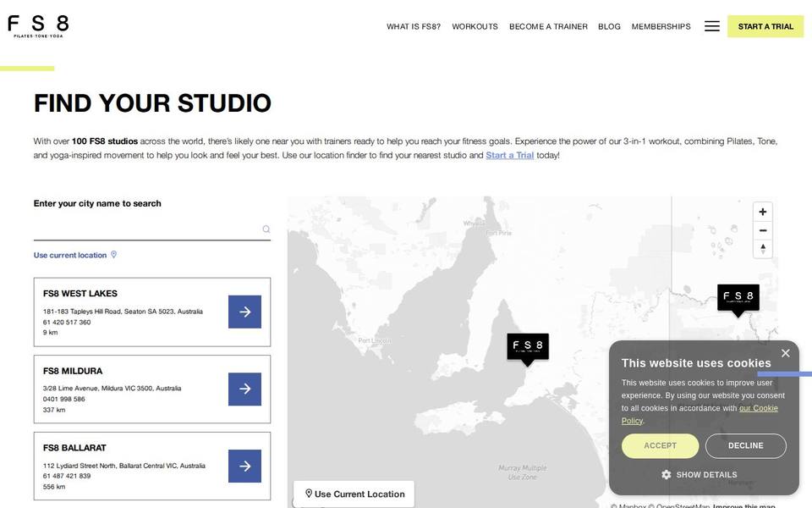Zoom in on the map

pos(762,212)
